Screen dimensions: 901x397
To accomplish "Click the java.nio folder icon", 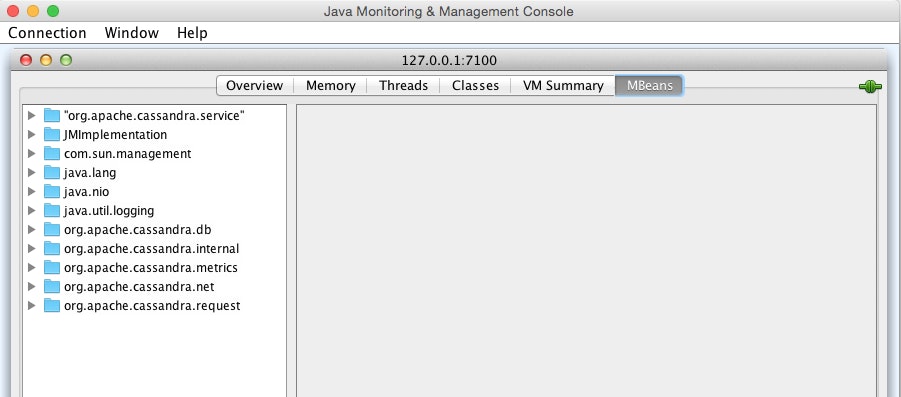I will pyautogui.click(x=52, y=191).
